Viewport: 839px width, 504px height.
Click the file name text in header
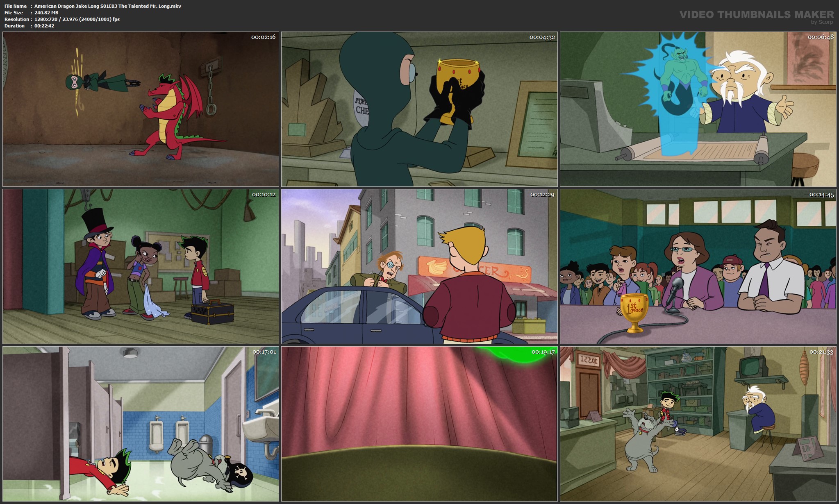pos(107,6)
